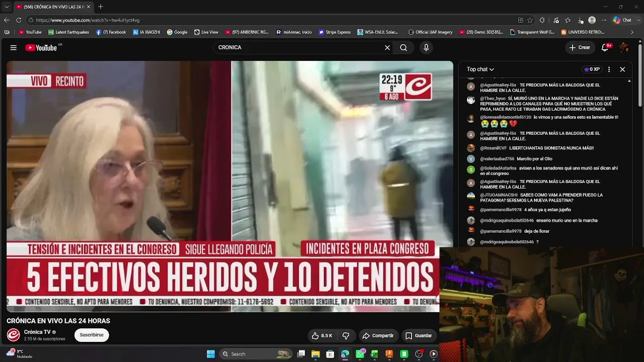Open the Crónica TV channel avatar
The height and width of the screenshot is (362, 644).
pos(13,335)
